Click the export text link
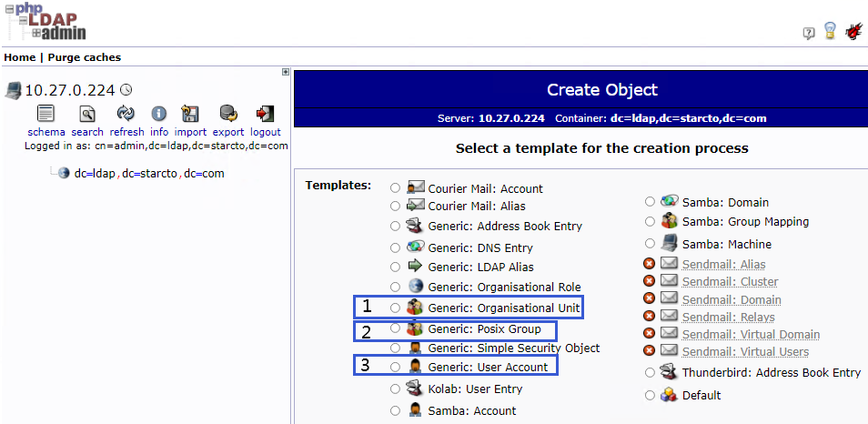Image resolution: width=868 pixels, height=424 pixels. point(228,132)
